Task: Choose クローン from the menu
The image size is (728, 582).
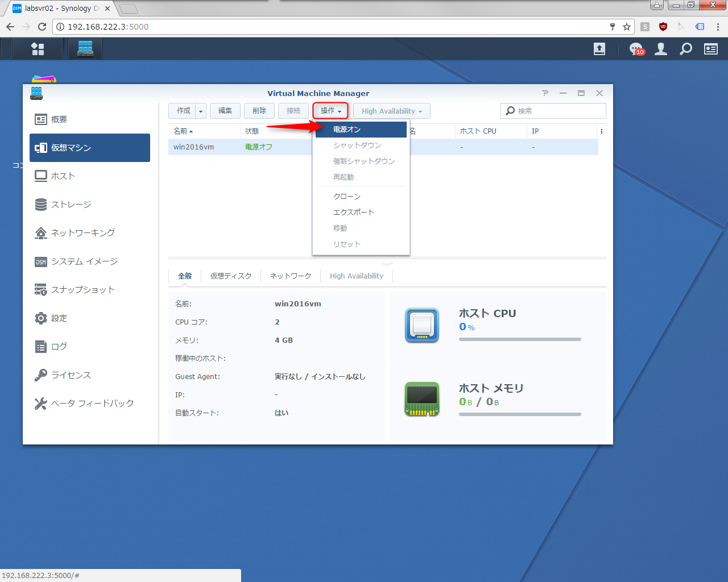Action: click(361, 197)
